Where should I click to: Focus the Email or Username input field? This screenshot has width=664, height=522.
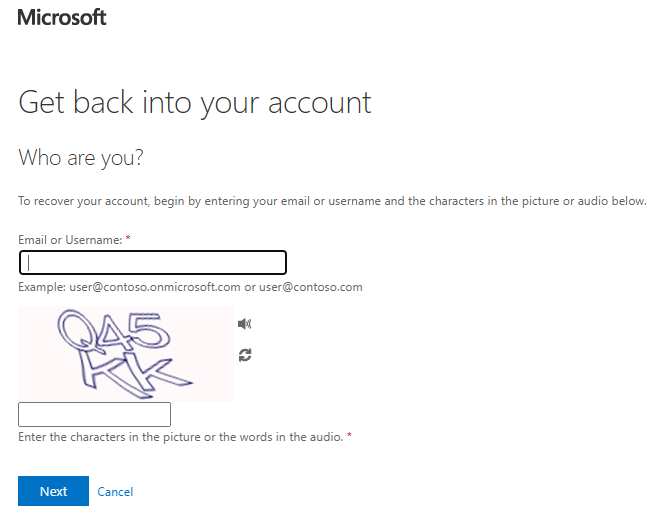point(153,263)
